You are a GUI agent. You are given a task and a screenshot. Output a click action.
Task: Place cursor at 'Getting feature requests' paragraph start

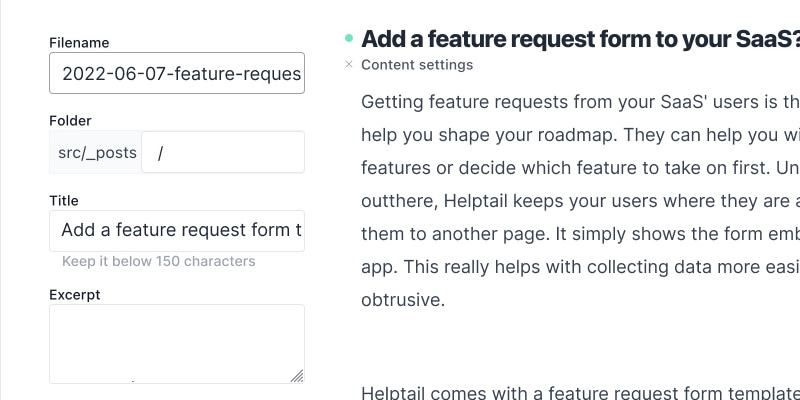[362, 102]
